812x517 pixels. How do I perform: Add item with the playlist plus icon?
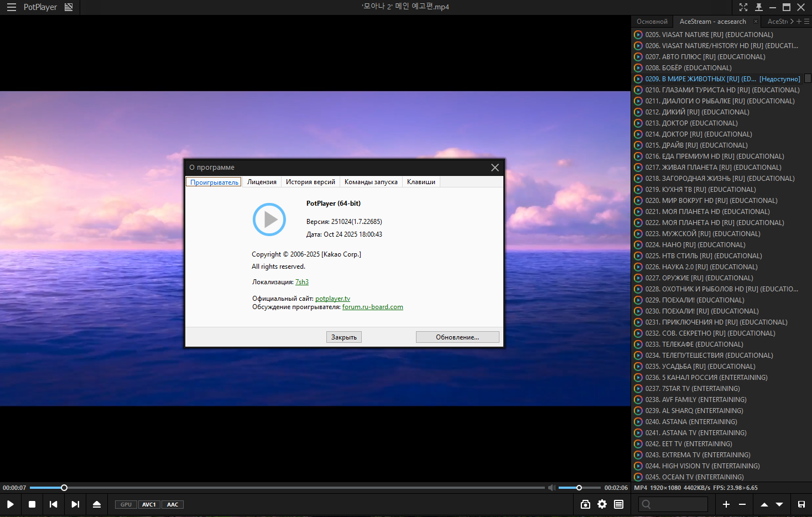[x=726, y=504]
